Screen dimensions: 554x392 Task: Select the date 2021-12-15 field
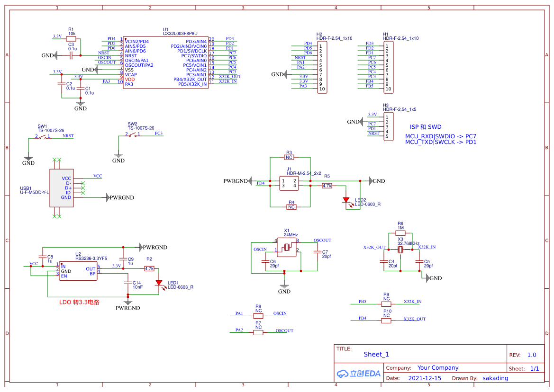click(424, 378)
